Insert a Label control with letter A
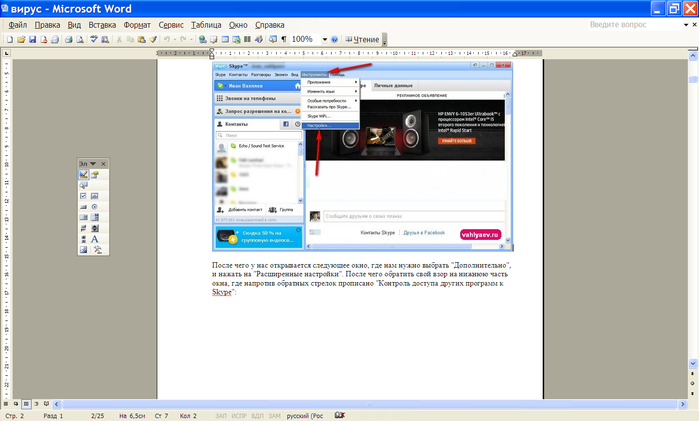This screenshot has width=699, height=421. tap(95, 239)
